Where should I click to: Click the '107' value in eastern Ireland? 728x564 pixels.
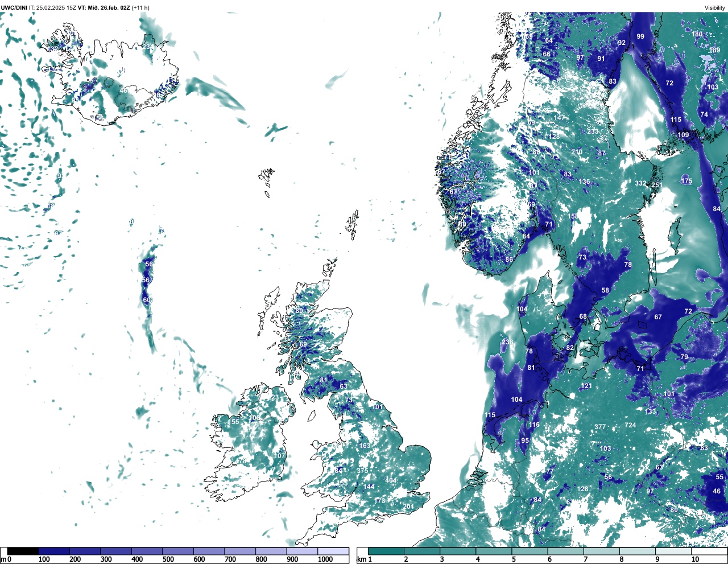tap(279, 456)
